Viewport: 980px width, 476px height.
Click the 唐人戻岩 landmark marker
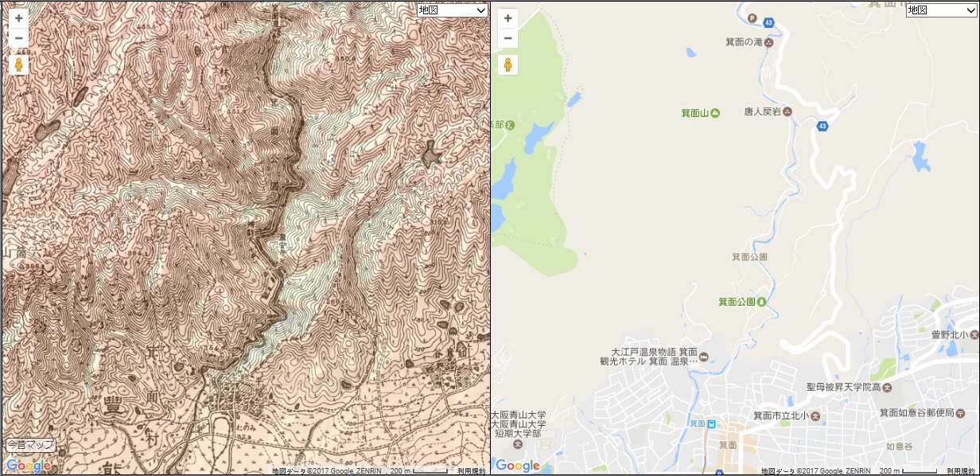[787, 111]
